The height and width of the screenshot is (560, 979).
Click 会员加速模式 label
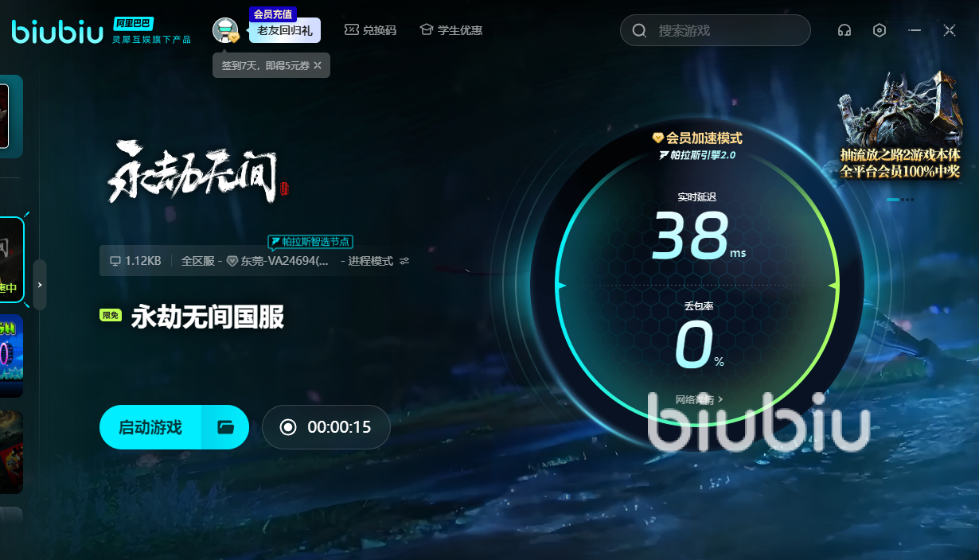coord(697,138)
